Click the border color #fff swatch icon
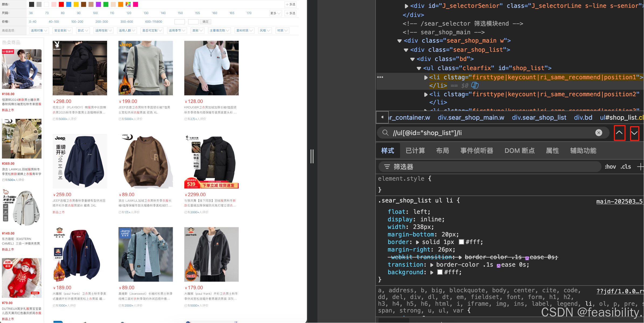Screen dimensions: 644x323 pyautogui.click(x=461, y=242)
